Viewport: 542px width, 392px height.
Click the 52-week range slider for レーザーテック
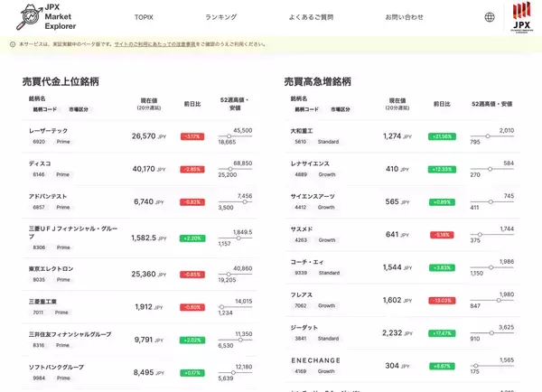235,136
